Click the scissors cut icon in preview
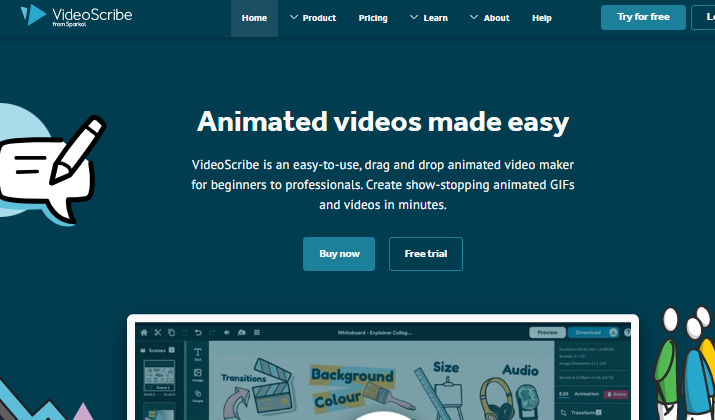Viewport: 715px width, 420px height. (158, 332)
